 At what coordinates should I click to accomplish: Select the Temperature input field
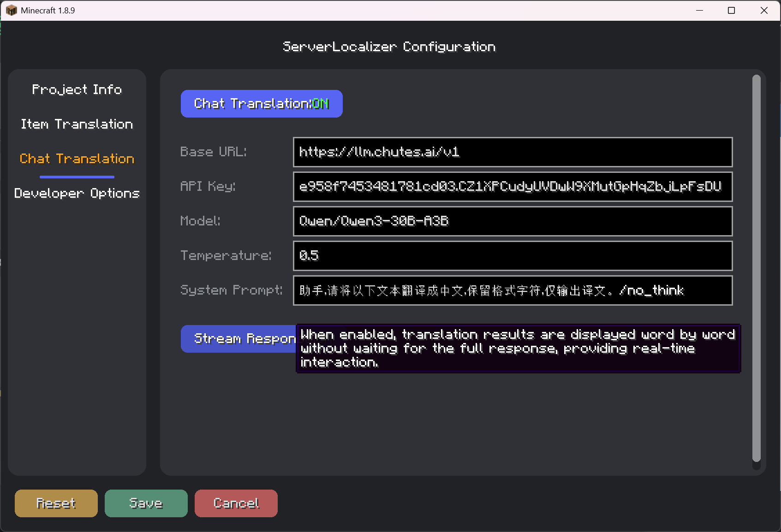tap(513, 256)
